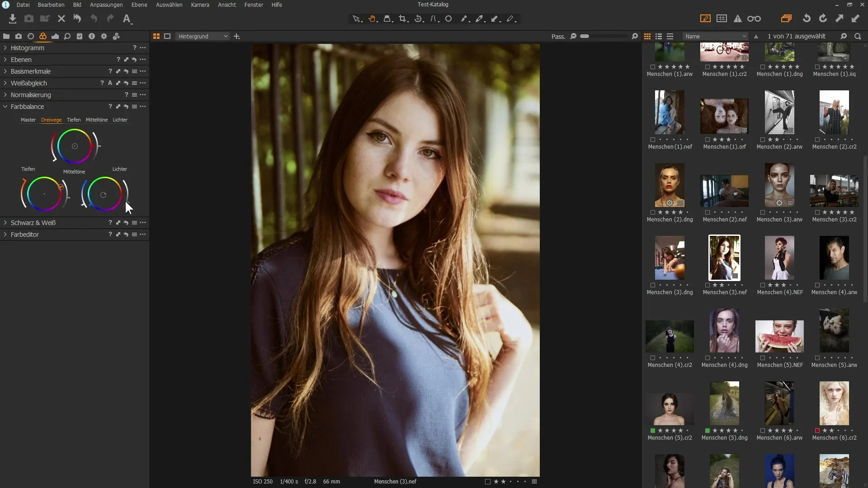Reset the Farbbalance panel adjustments
Screen dimensions: 868x488
click(126, 107)
